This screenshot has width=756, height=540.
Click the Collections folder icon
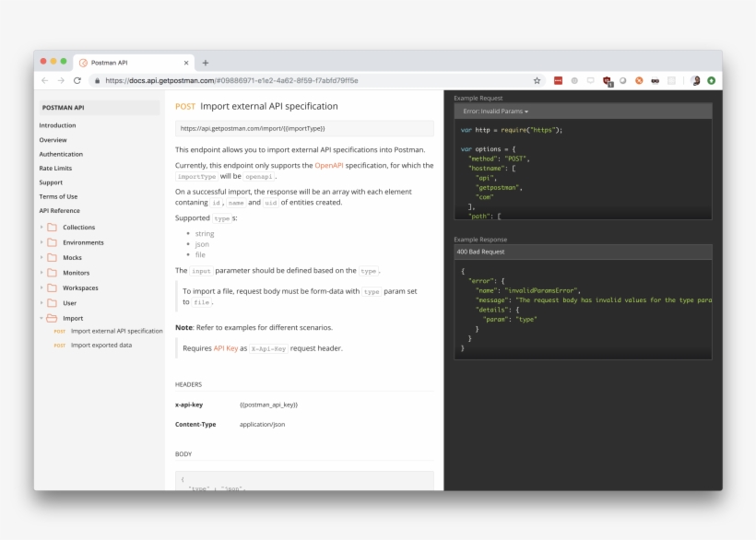[52, 228]
